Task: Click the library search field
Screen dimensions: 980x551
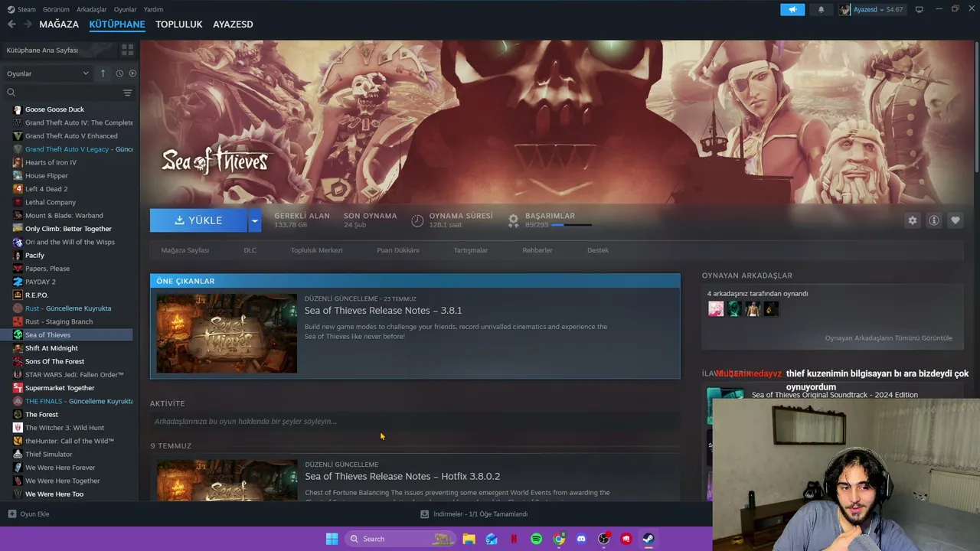Action: tap(63, 93)
